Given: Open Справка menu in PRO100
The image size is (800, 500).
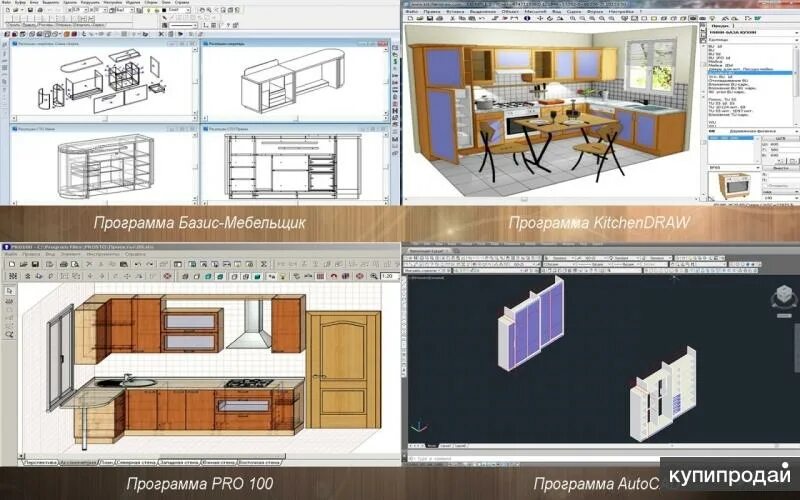Looking at the screenshot, I should [135, 254].
